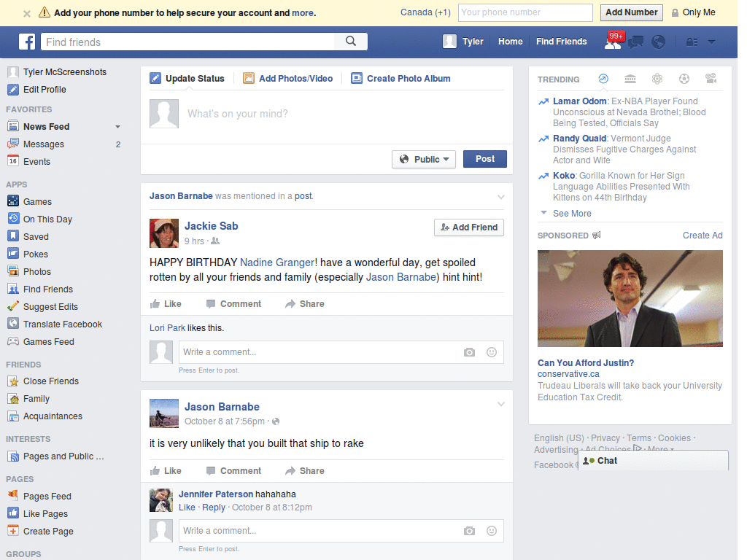The image size is (747, 560).
Task: View Entertainment trending topics
Action: (711, 79)
